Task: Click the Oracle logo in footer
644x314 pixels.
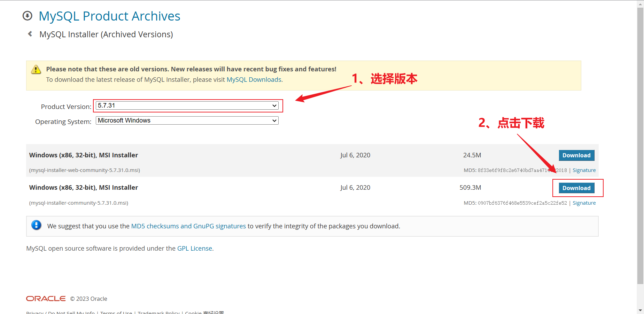Action: coord(46,299)
